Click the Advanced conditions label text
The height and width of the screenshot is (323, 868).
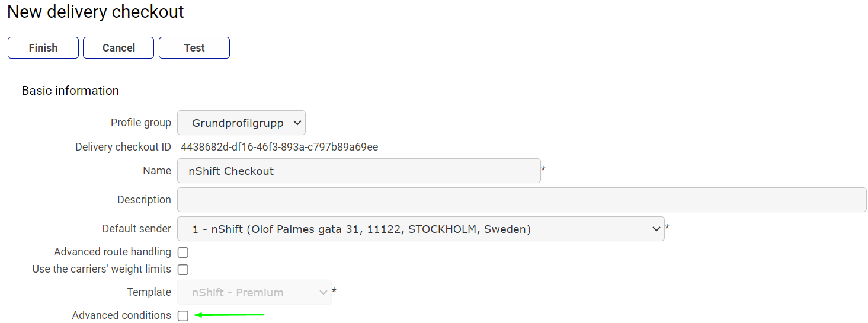point(121,315)
